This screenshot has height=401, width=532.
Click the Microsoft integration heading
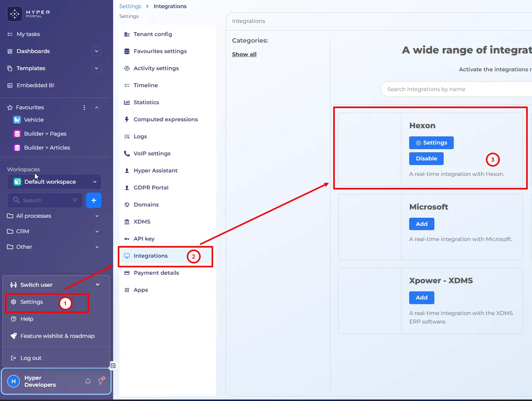click(429, 207)
